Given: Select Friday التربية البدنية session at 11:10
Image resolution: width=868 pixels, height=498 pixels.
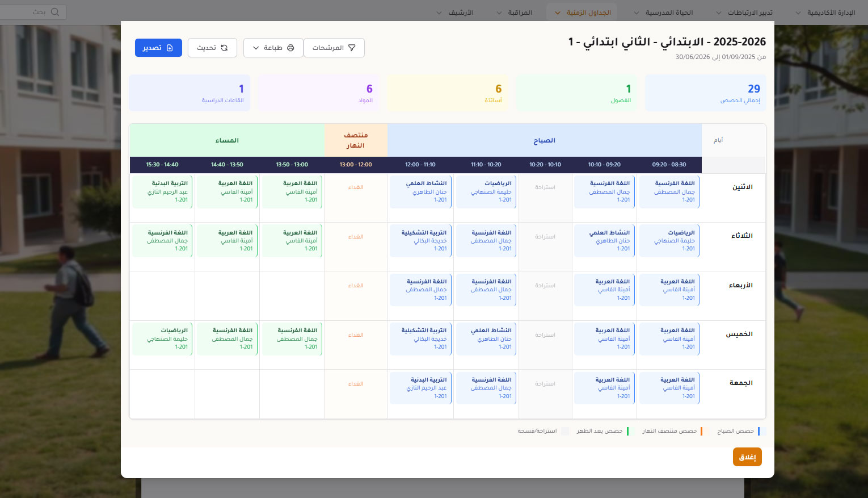Looking at the screenshot, I should click(x=421, y=388).
